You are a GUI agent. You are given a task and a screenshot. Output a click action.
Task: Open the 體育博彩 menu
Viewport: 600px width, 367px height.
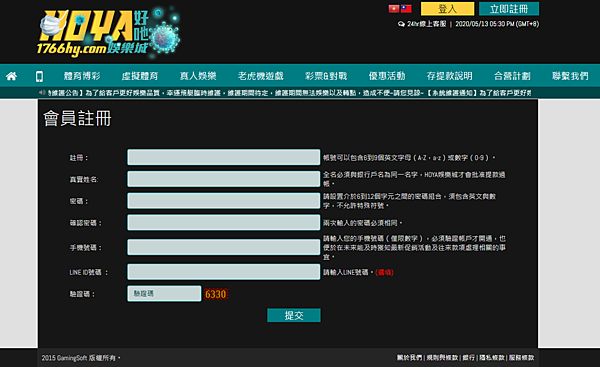(82, 76)
